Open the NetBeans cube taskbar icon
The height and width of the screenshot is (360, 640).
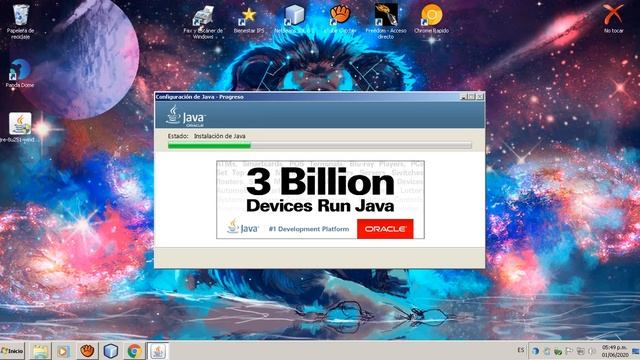tap(111, 351)
